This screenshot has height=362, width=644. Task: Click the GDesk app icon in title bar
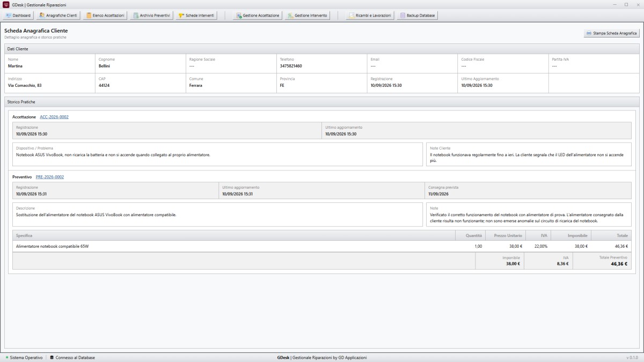[x=6, y=4]
